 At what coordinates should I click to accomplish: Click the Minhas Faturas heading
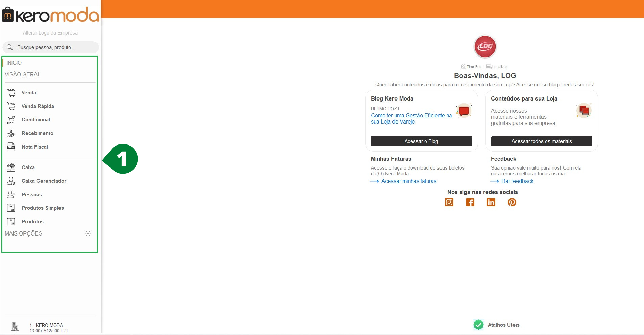(x=391, y=159)
